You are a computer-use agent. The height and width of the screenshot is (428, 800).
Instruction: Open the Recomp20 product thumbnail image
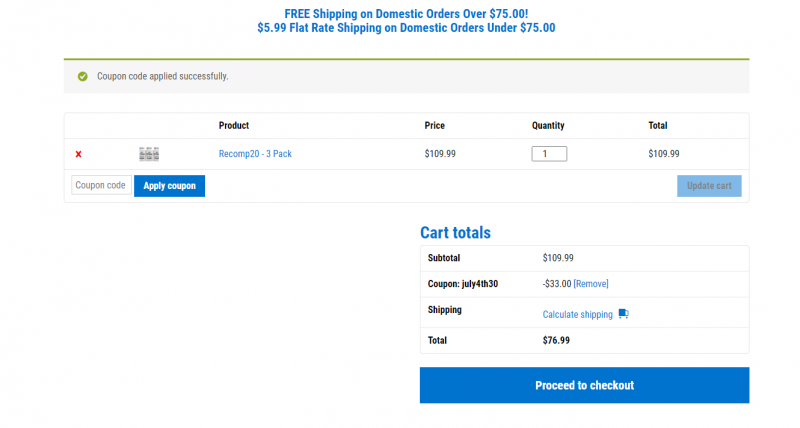(x=149, y=154)
